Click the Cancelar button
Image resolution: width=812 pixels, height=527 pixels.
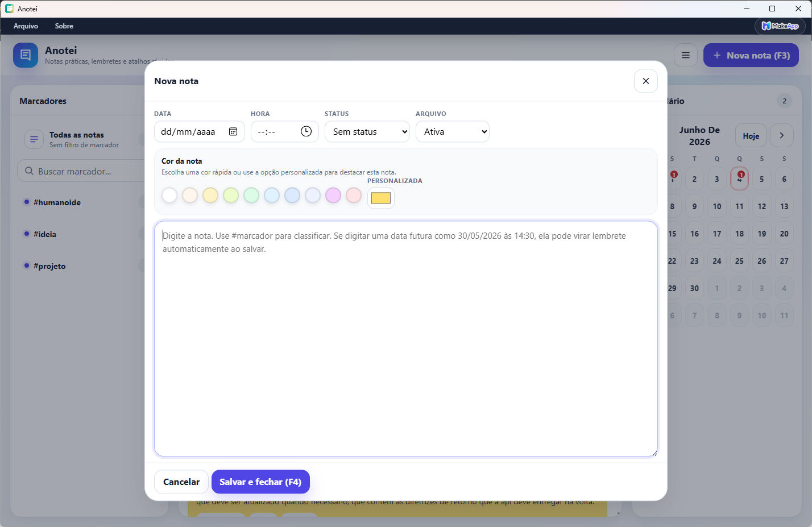tap(181, 482)
